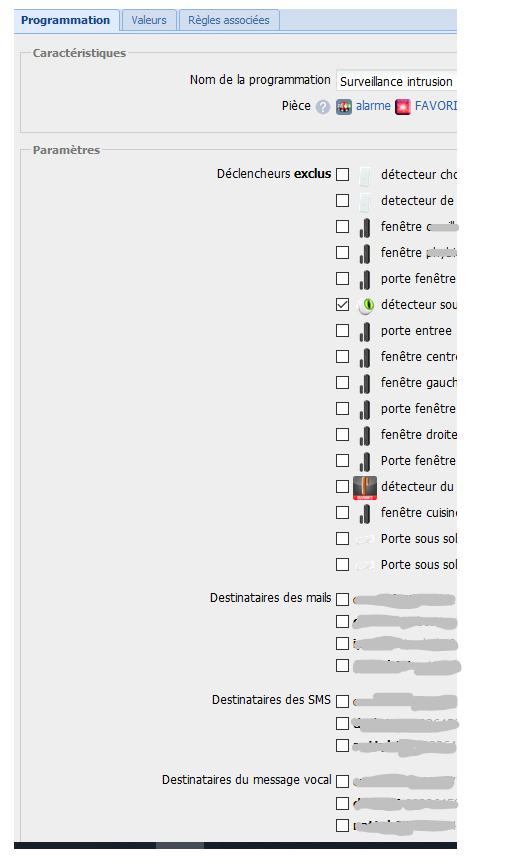
Task: Switch to the Valeurs tab
Action: (x=149, y=20)
